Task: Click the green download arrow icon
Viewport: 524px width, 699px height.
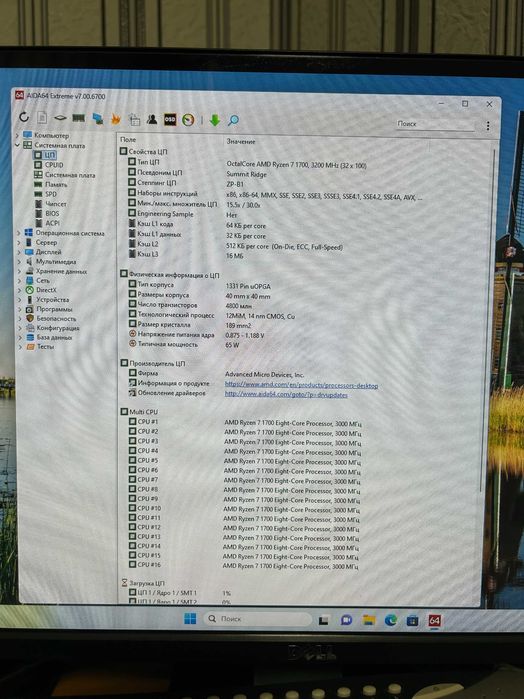Action: point(215,120)
